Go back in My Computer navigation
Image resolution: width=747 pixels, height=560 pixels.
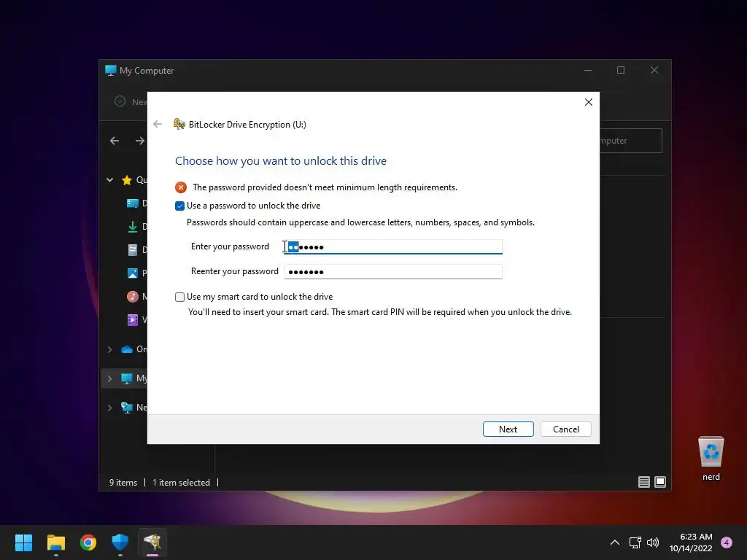pos(115,141)
